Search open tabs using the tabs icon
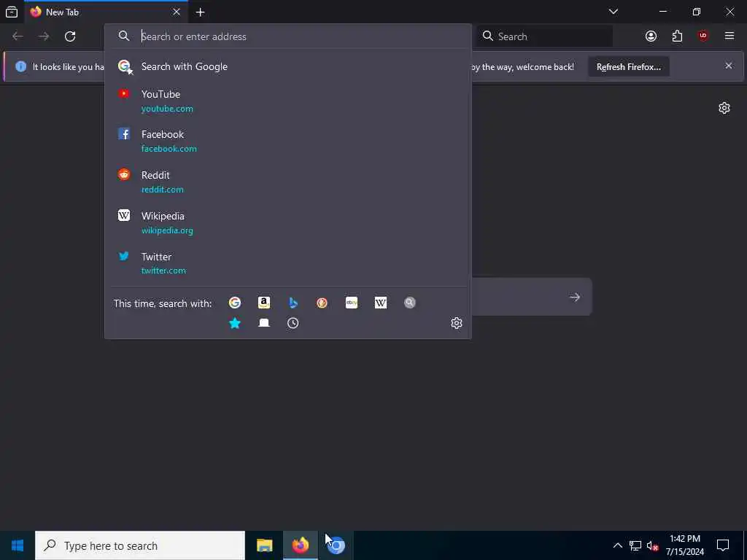 tap(264, 323)
